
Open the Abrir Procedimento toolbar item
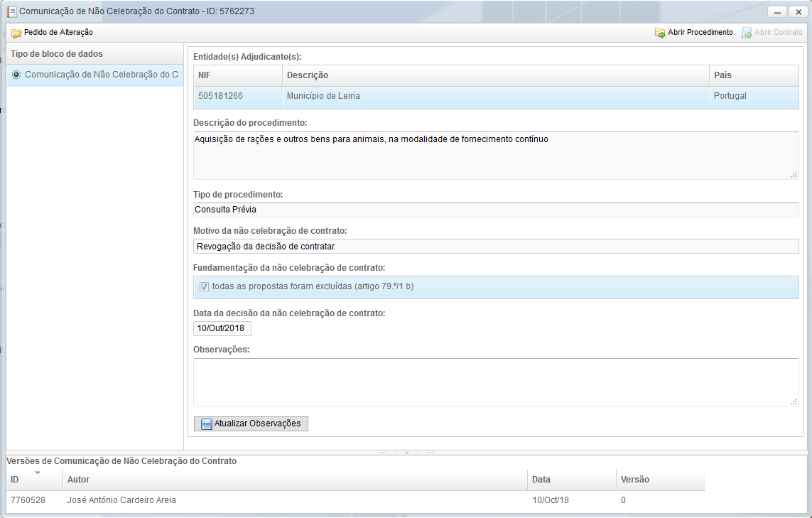click(700, 33)
